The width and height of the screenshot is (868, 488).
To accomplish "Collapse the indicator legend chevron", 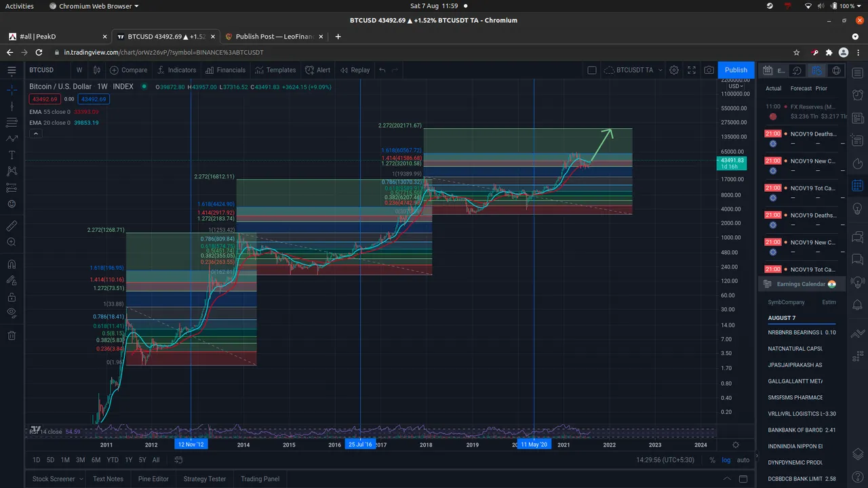I will [x=36, y=134].
